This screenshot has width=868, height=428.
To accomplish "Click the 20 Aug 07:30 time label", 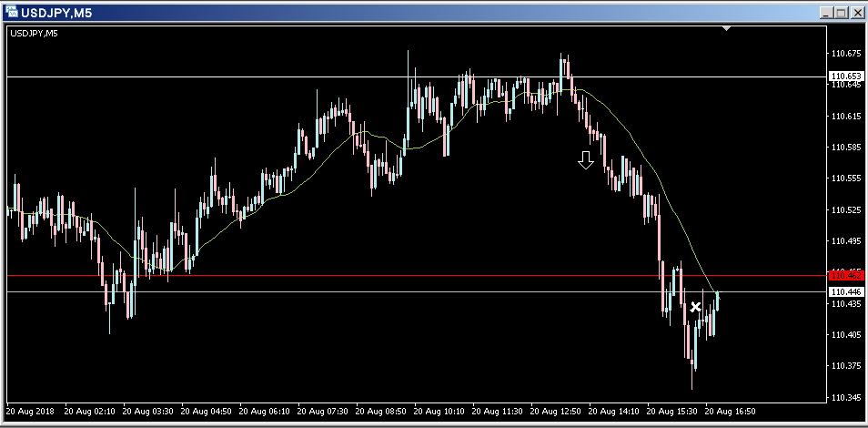I will 322,412.
